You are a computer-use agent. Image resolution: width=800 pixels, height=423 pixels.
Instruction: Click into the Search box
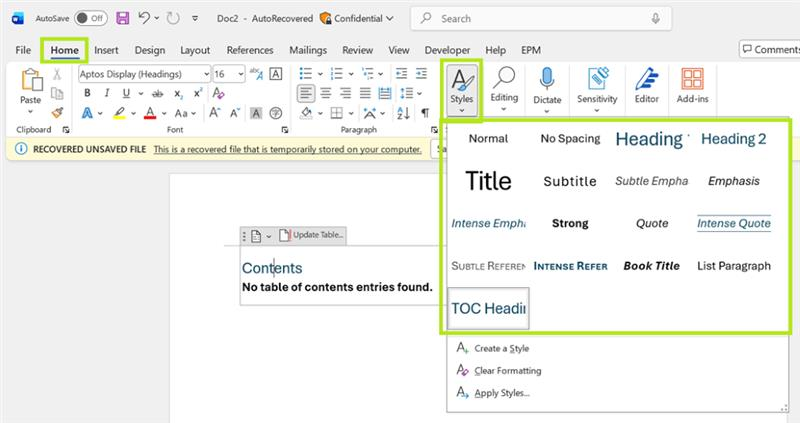click(541, 18)
